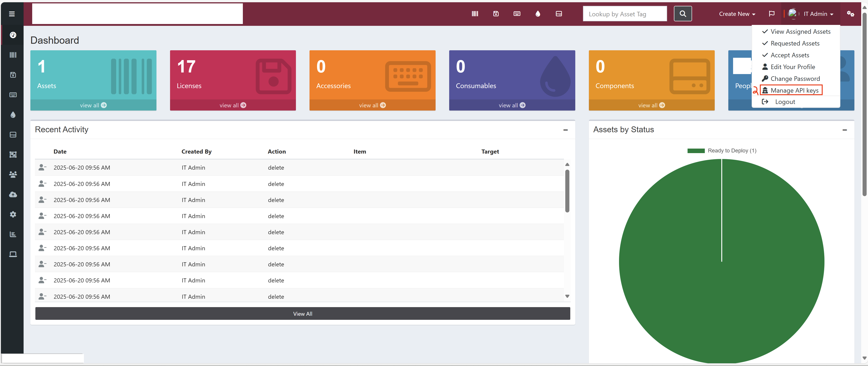Open Accessories via sidebar keyboard icon
Image resolution: width=868 pixels, height=366 pixels.
(x=13, y=95)
